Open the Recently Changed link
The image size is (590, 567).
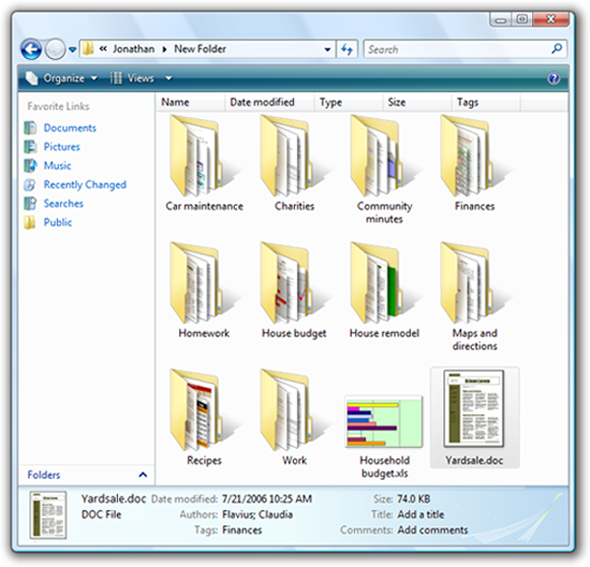click(x=85, y=185)
